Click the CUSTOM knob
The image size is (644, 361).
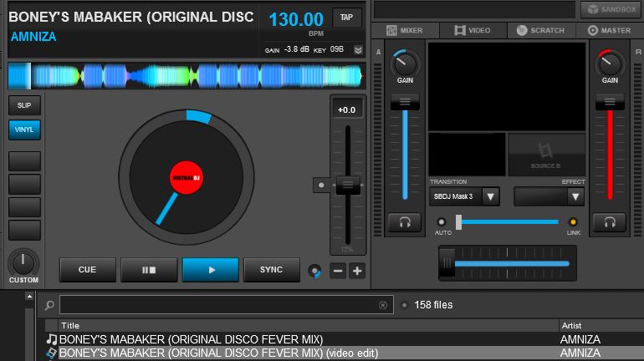23,263
